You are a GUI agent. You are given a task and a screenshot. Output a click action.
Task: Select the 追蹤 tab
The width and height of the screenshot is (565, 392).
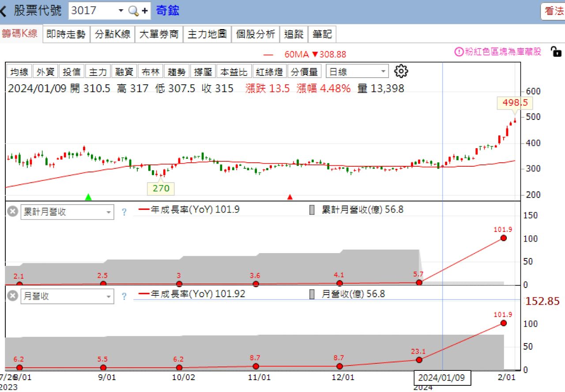coord(294,34)
